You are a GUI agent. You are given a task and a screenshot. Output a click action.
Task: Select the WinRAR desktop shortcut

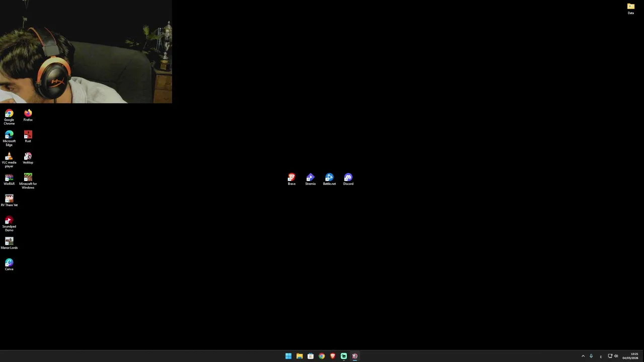(x=9, y=179)
